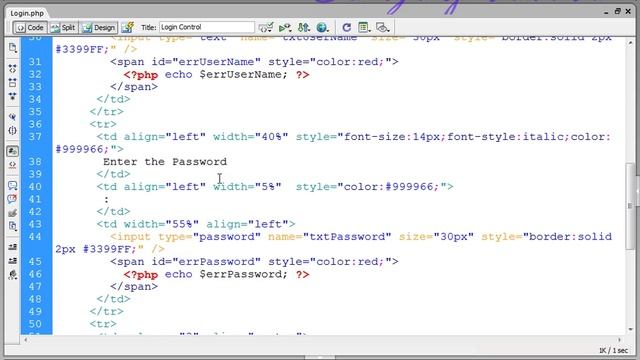Open the File Management arrows menu
This screenshot has width=640, height=360.
[x=304, y=27]
